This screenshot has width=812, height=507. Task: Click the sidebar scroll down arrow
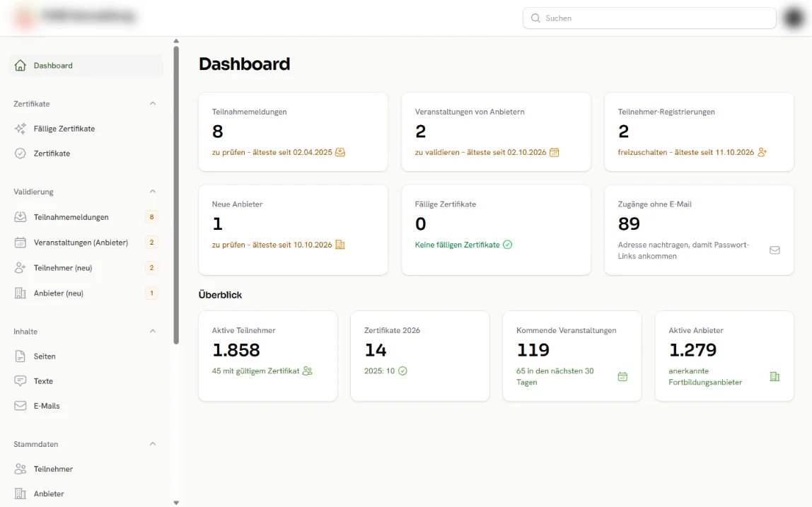click(176, 502)
